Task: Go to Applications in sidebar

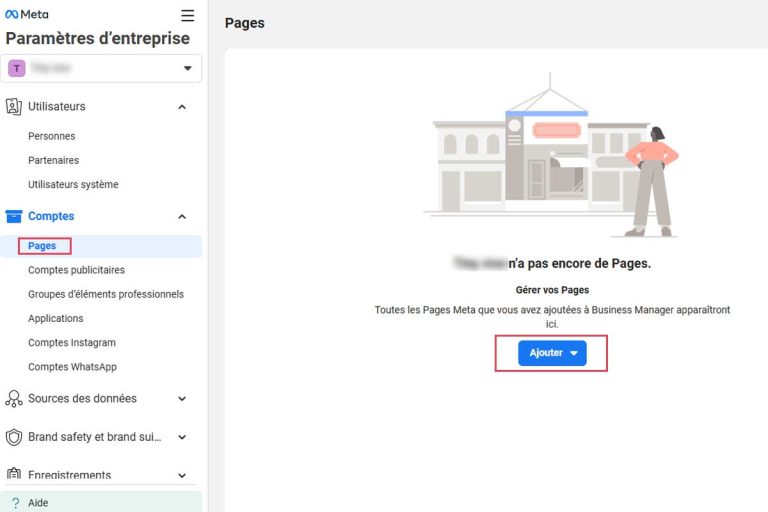Action: pyautogui.click(x=55, y=318)
